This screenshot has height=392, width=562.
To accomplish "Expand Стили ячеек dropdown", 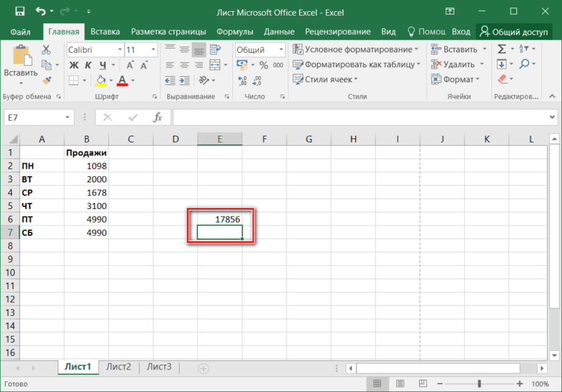I will point(356,79).
